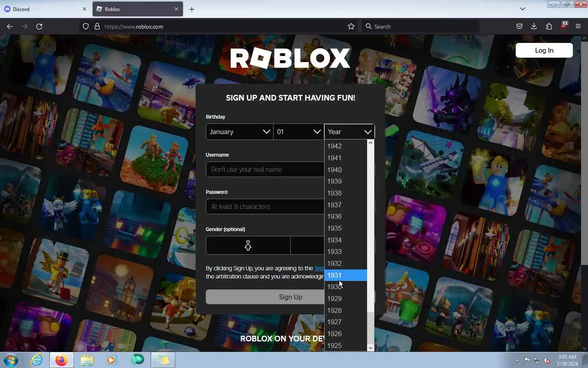Choose 1936 from the year list

(345, 216)
